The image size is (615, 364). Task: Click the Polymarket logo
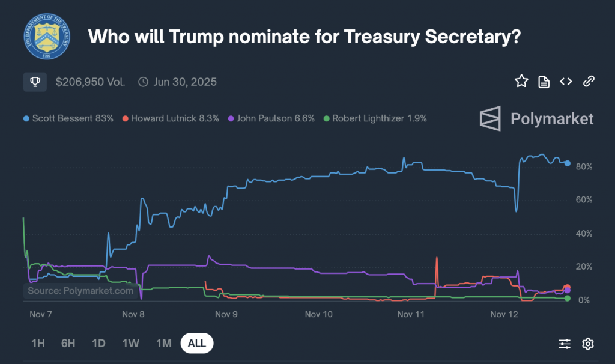point(536,118)
